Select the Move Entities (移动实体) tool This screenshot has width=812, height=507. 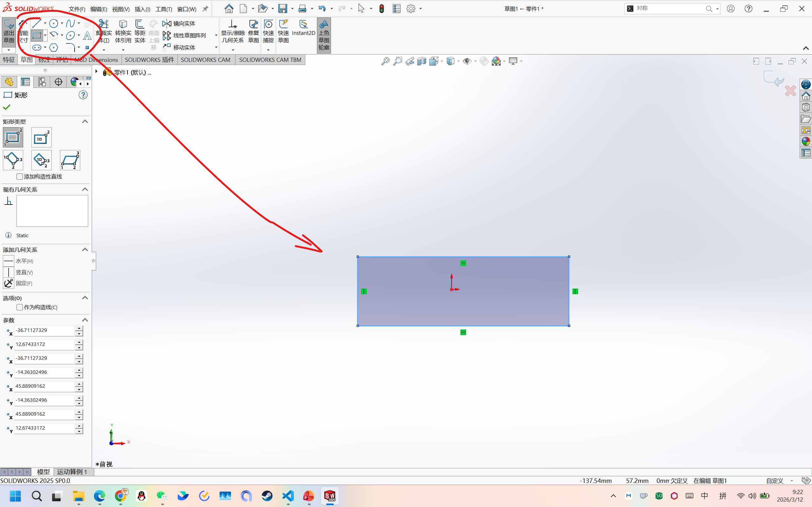click(179, 47)
